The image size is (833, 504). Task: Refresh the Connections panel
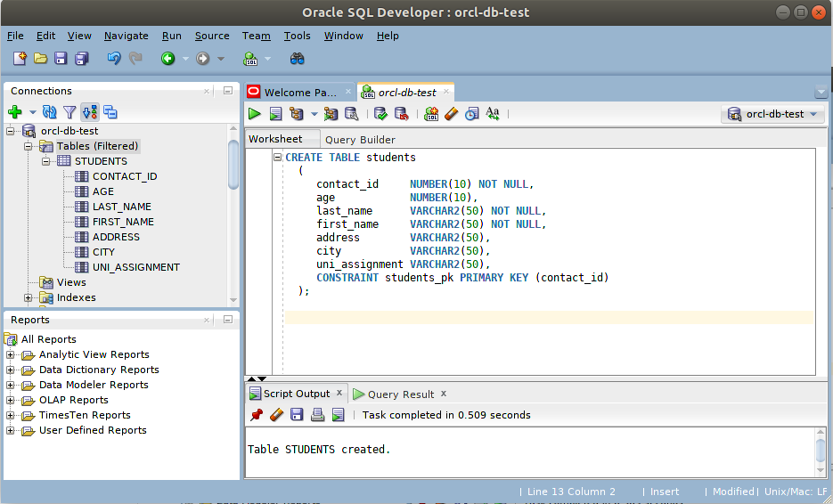(50, 112)
